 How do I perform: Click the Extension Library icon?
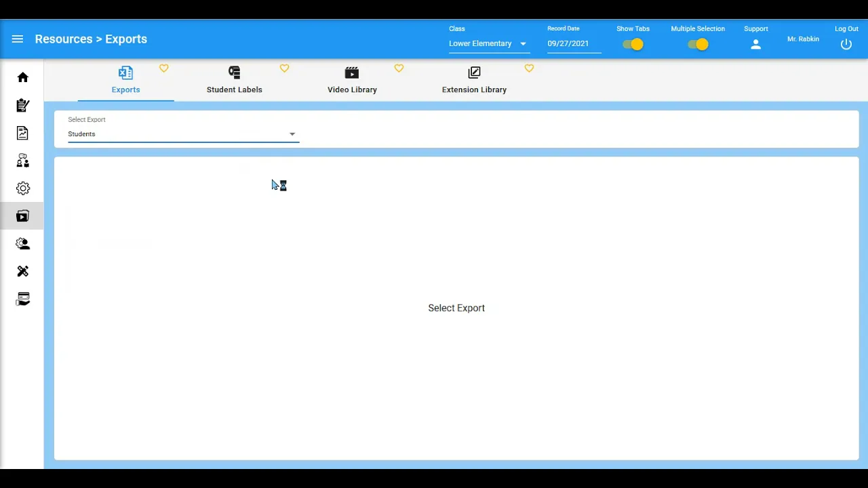tap(474, 73)
